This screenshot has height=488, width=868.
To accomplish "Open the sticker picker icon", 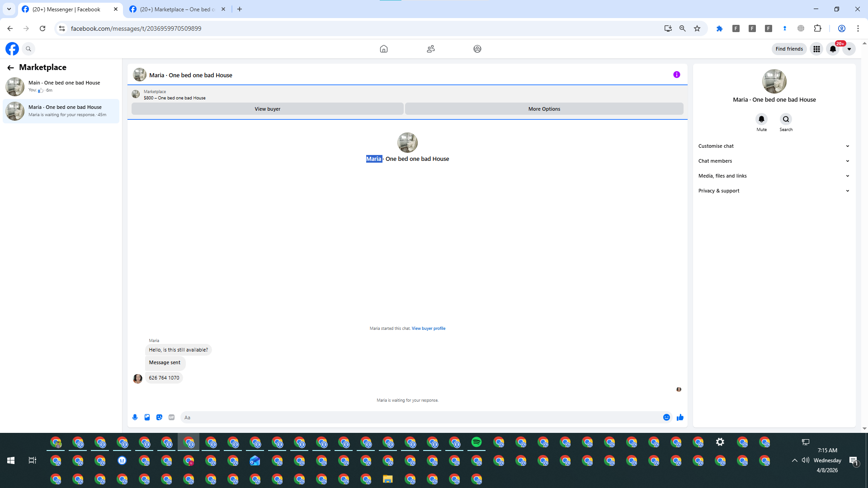I will (159, 418).
